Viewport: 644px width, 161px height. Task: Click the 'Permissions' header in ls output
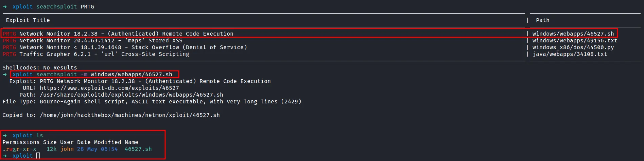[x=21, y=142]
